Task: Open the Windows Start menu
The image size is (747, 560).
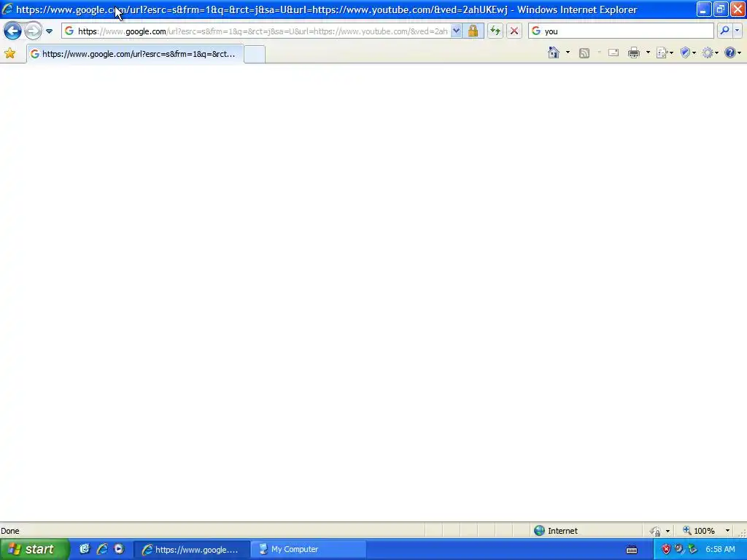Action: (34, 549)
